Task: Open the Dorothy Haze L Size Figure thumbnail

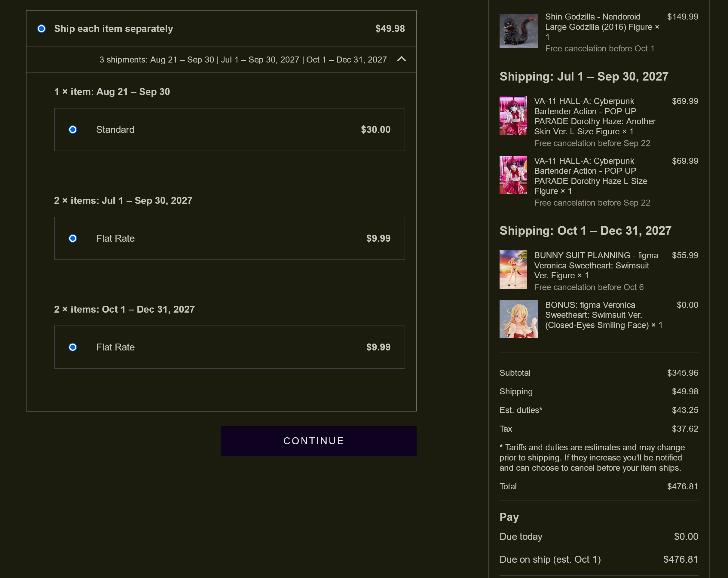Action: click(513, 175)
